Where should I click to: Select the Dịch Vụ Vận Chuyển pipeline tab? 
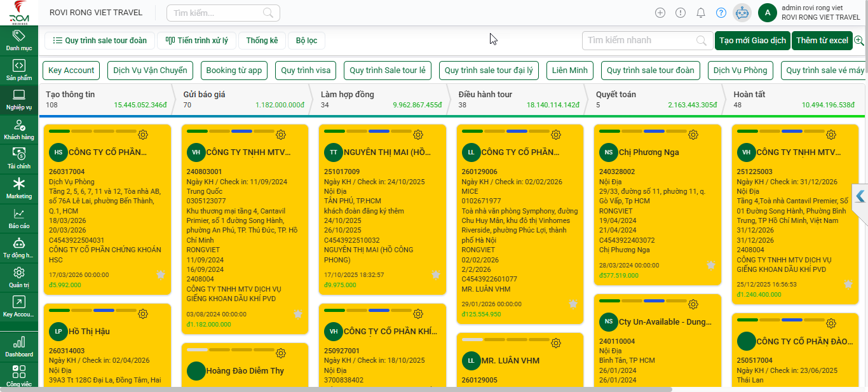coord(151,71)
